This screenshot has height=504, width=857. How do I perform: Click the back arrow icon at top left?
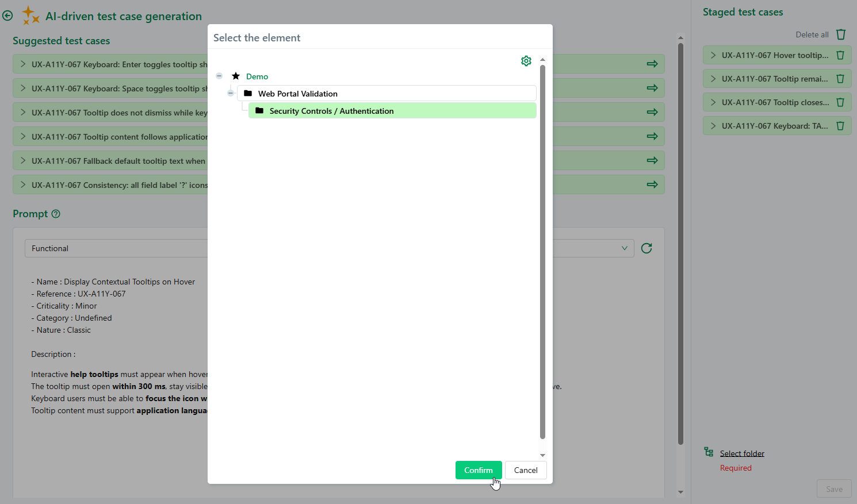7,16
